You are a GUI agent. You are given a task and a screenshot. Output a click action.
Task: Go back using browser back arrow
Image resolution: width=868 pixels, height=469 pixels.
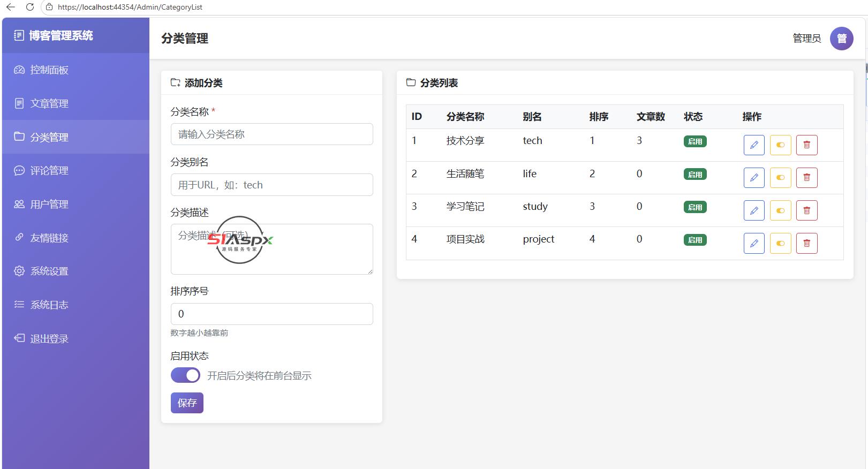(x=11, y=7)
